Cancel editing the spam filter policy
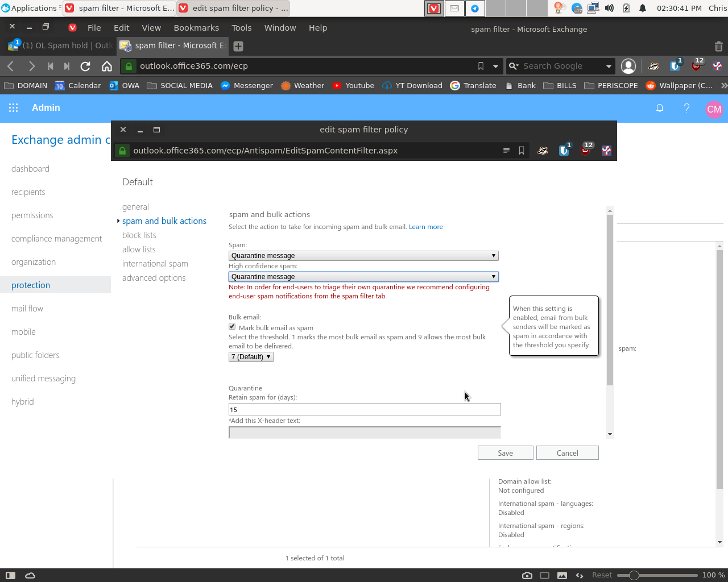 [567, 453]
